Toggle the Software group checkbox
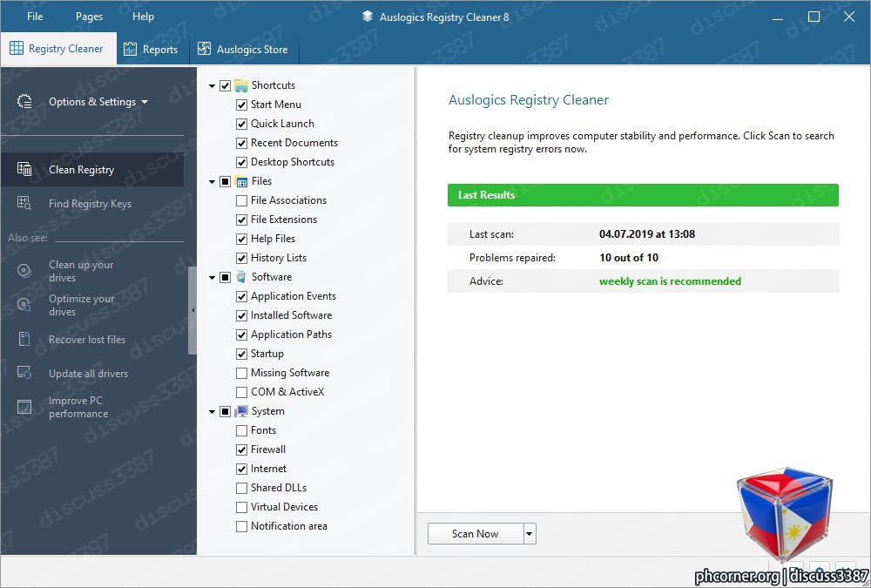This screenshot has width=871, height=588. pos(225,277)
